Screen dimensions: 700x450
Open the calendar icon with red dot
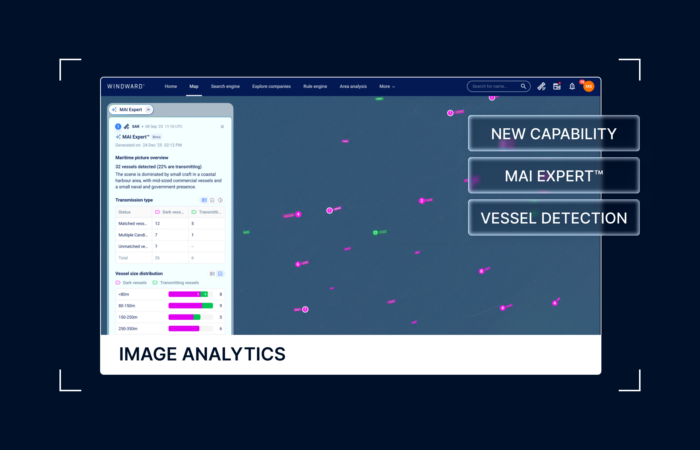(x=557, y=87)
